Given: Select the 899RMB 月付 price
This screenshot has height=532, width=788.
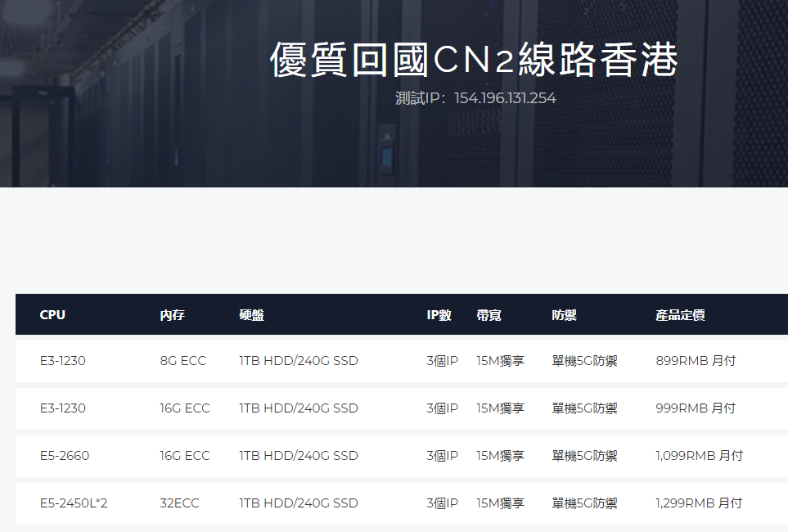Looking at the screenshot, I should pos(696,361).
